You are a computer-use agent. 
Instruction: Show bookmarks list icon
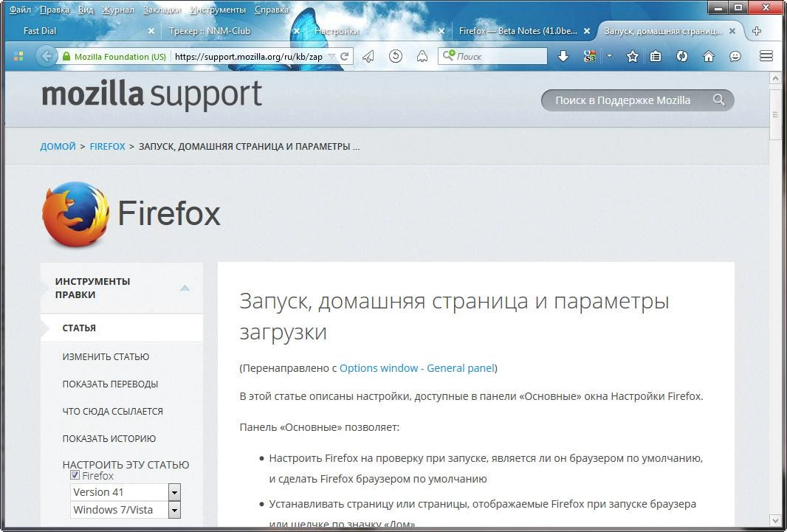point(656,57)
